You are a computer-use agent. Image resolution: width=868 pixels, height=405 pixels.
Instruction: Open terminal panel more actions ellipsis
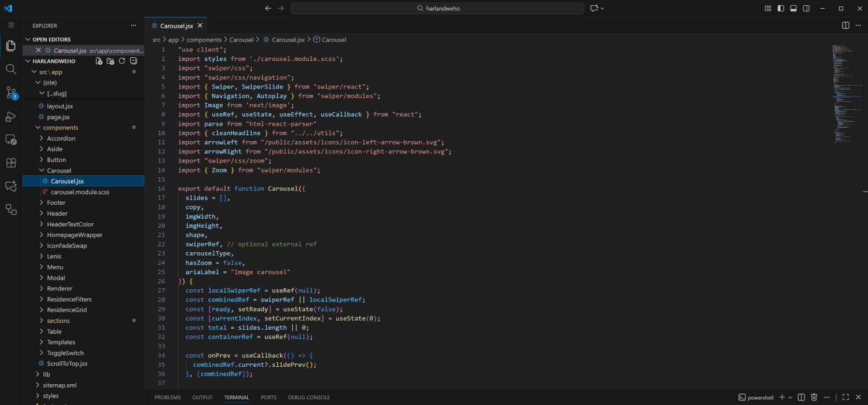pyautogui.click(x=827, y=397)
